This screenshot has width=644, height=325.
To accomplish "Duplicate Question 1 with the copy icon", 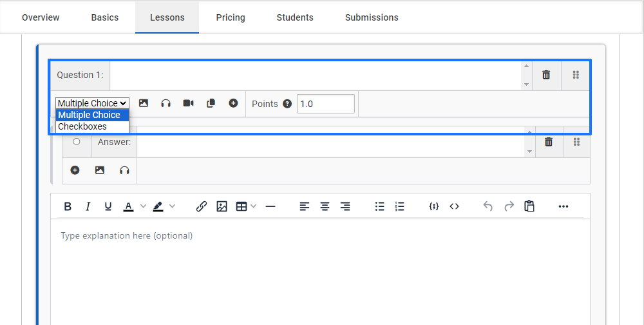I will pyautogui.click(x=211, y=103).
